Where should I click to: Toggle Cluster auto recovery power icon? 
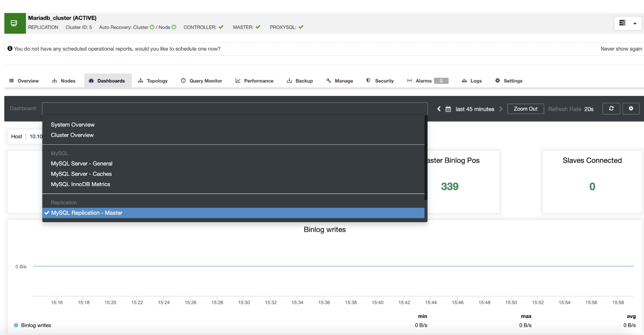click(x=152, y=27)
